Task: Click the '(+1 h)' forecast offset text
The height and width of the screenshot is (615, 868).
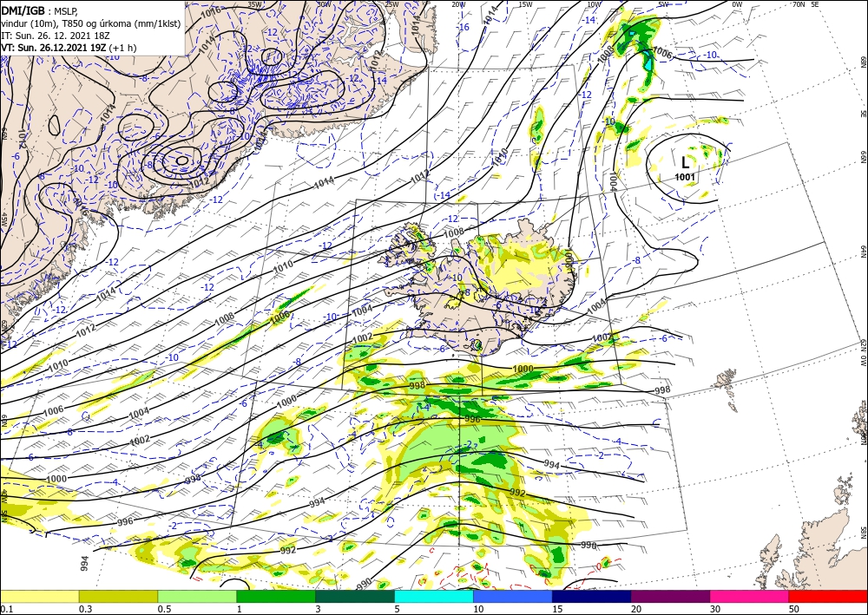Action: tap(123, 47)
